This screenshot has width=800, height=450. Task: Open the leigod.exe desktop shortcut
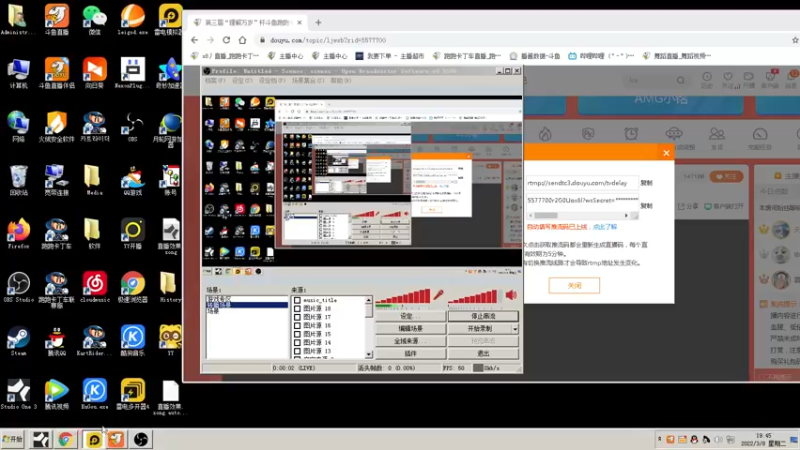[x=133, y=18]
